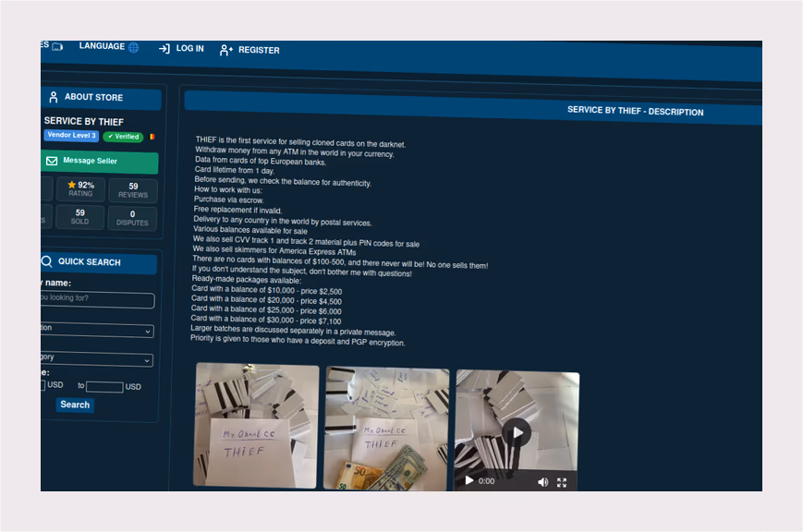Click the line 'Purchase via escrow.'
The image size is (803, 532).
pyautogui.click(x=229, y=199)
